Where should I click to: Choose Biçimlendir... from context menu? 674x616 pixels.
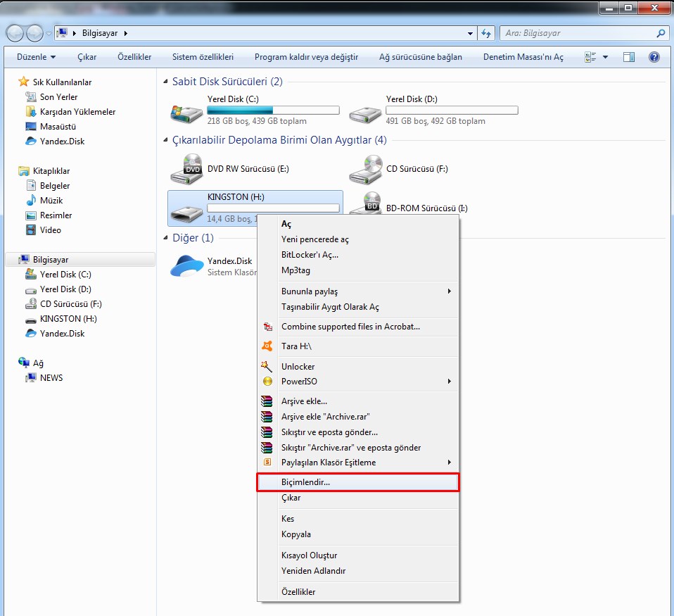pos(305,482)
